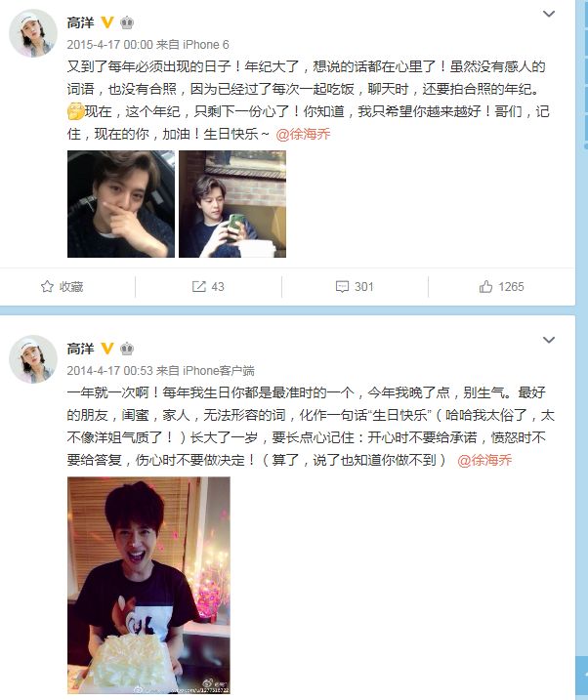Open 高洋 username on the second post

pyautogui.click(x=81, y=349)
